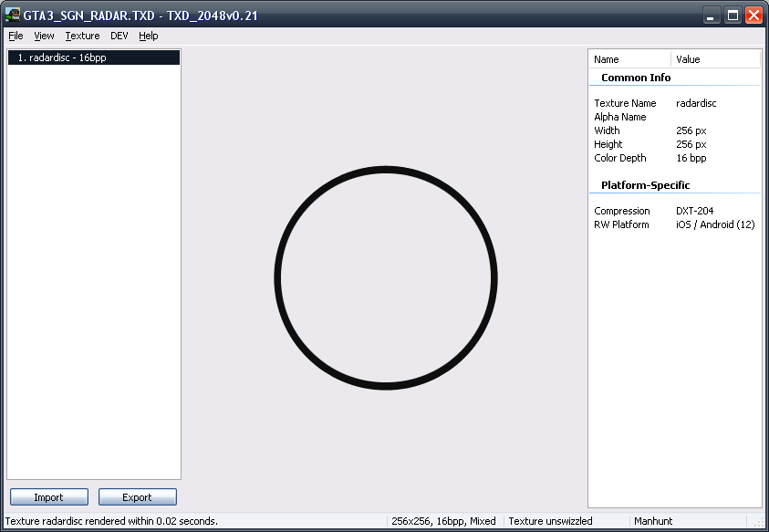This screenshot has height=532, width=769.
Task: Minimize the TXD editor window
Action: point(712,15)
